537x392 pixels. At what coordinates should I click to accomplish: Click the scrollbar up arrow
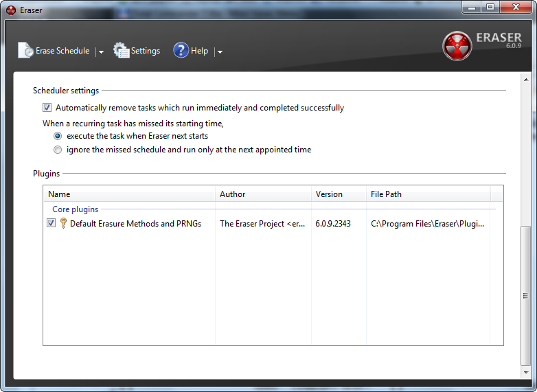coord(526,80)
